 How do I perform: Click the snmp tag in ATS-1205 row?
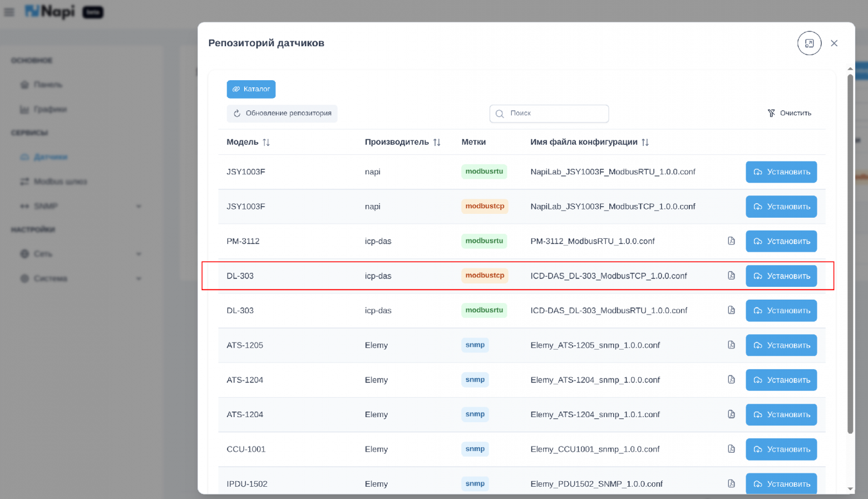pos(475,345)
